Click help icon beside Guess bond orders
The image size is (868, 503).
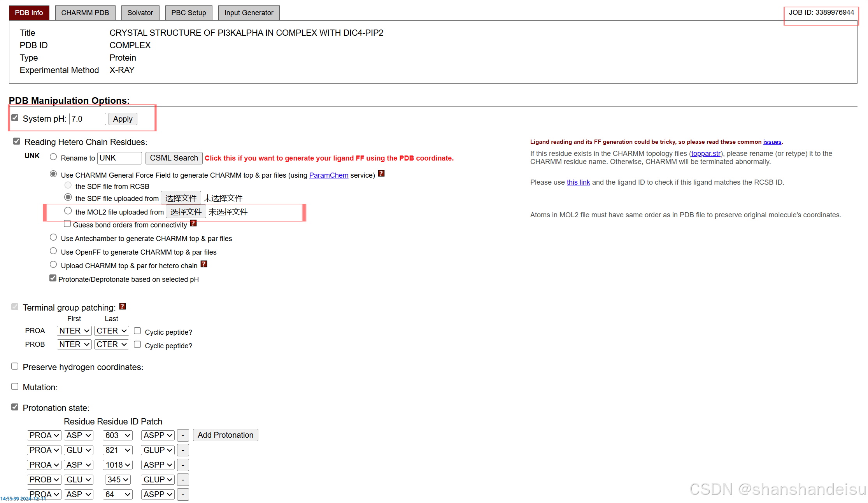pos(193,224)
